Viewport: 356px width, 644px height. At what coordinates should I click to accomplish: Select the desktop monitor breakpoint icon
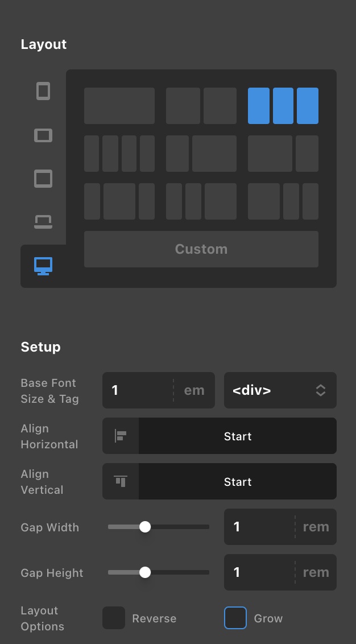point(43,266)
